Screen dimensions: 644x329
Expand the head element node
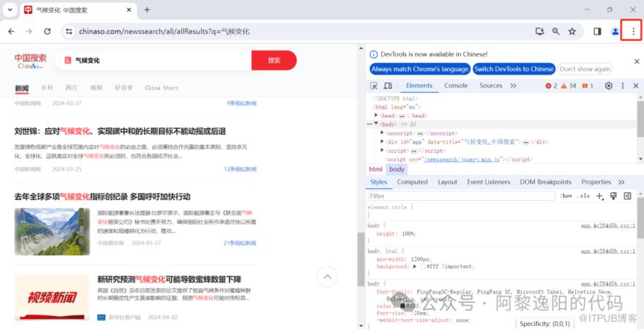pyautogui.click(x=376, y=115)
